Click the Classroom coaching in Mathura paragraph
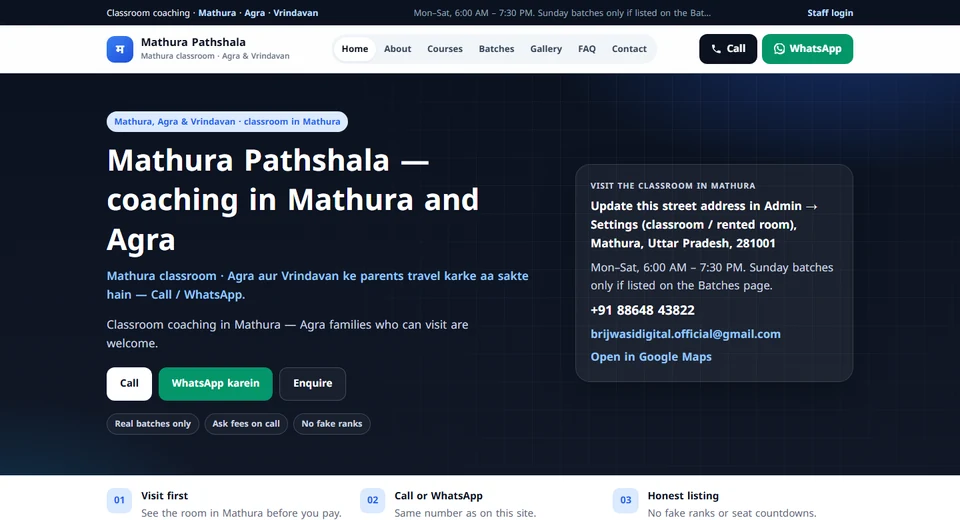The height and width of the screenshot is (520, 960). pyautogui.click(x=287, y=334)
